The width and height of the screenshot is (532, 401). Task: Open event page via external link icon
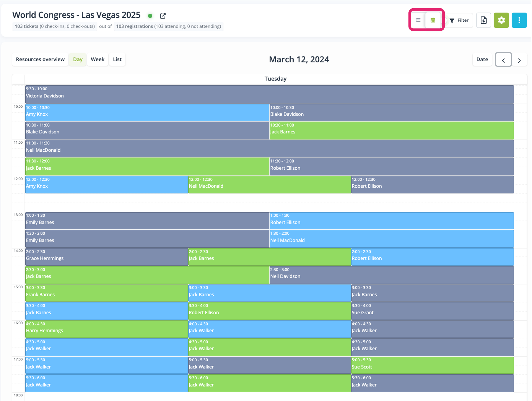point(163,16)
